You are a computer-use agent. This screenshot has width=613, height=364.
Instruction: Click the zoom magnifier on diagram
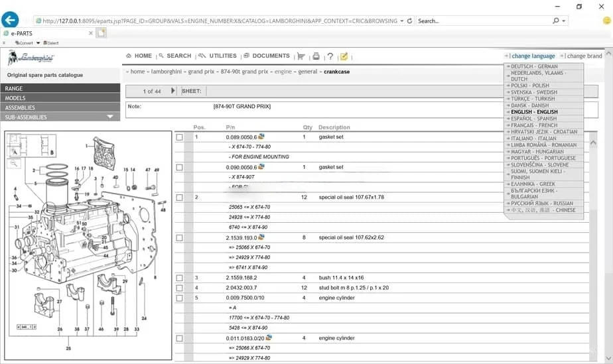(x=14, y=163)
